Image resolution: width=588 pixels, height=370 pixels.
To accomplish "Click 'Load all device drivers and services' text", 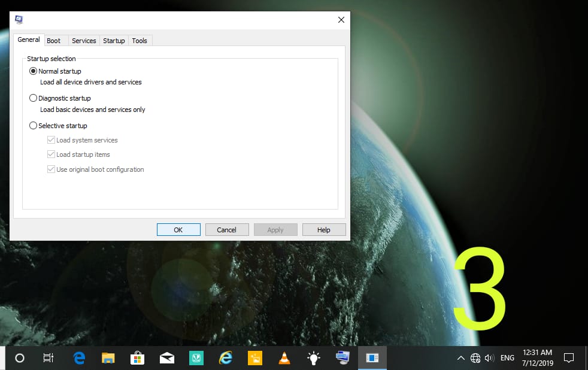I will [91, 82].
